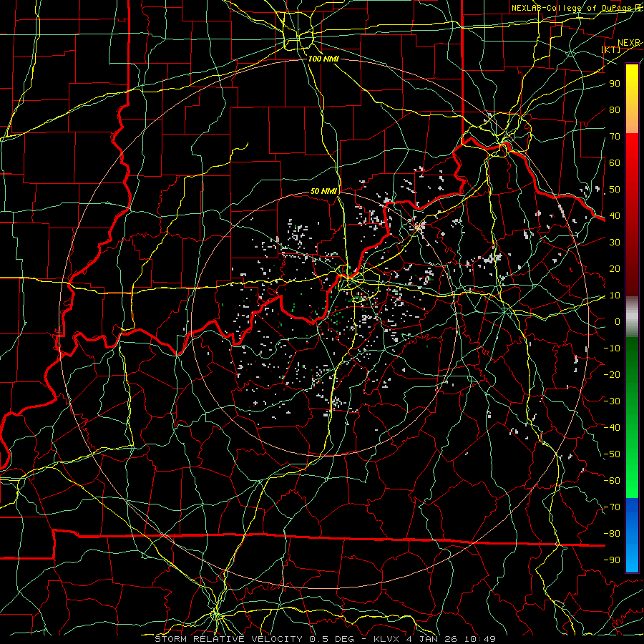Click the "90" value on the velocity scale
Image resolution: width=644 pixels, height=644 pixels.
pos(615,84)
